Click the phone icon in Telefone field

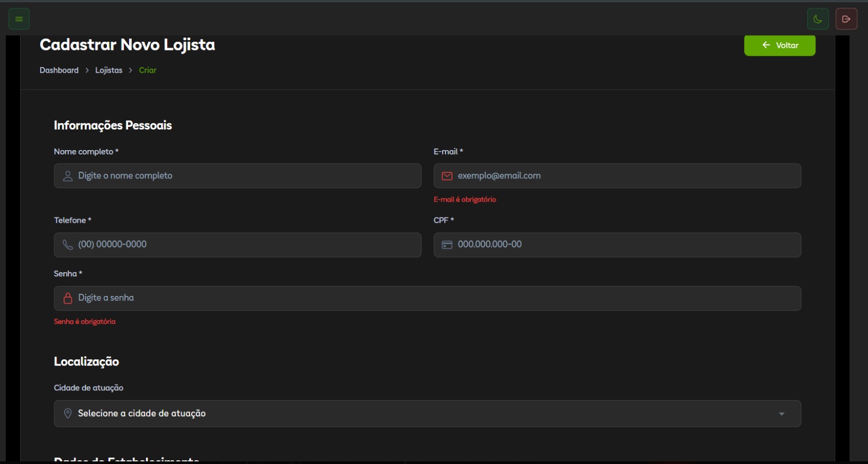[x=68, y=245]
